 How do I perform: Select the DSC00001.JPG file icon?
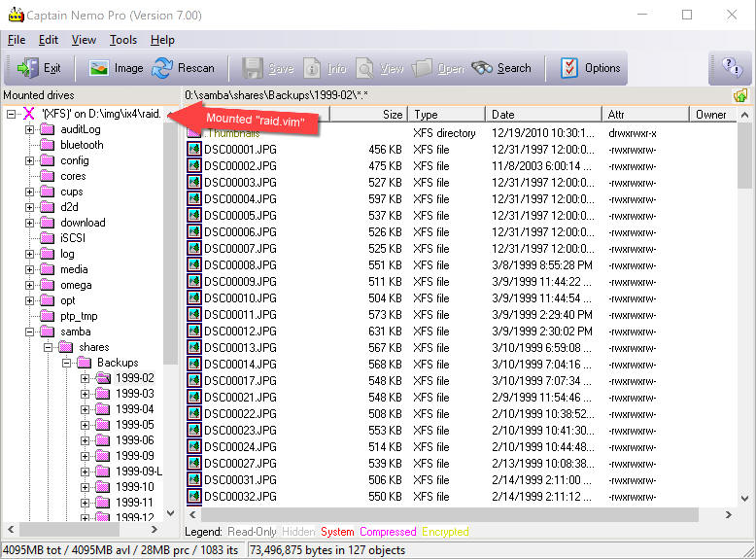pos(194,150)
